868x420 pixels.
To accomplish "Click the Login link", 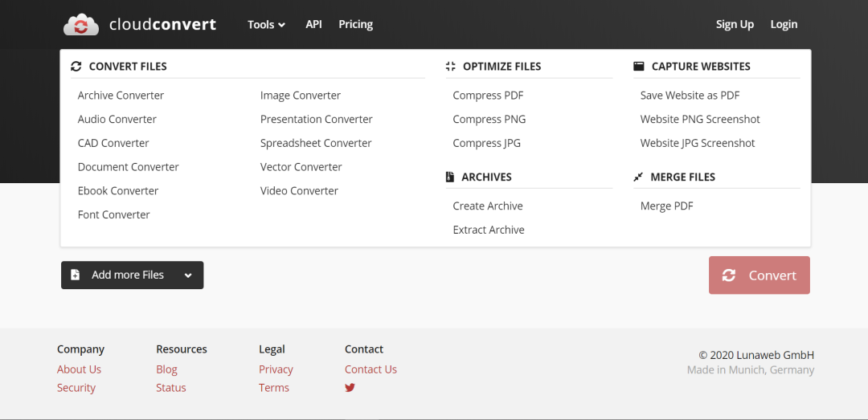I will [x=784, y=24].
